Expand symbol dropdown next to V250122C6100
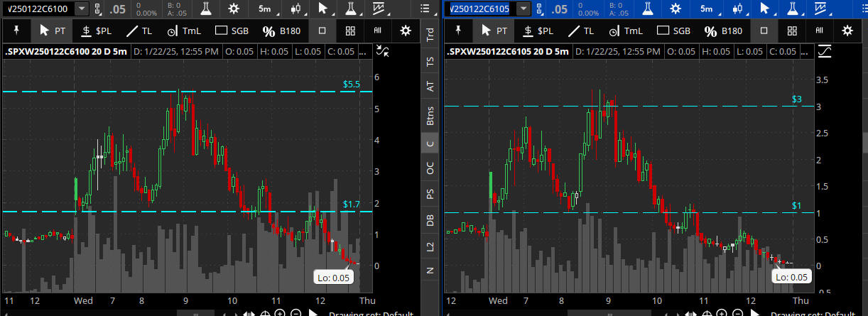This screenshot has height=316, width=868. point(82,9)
